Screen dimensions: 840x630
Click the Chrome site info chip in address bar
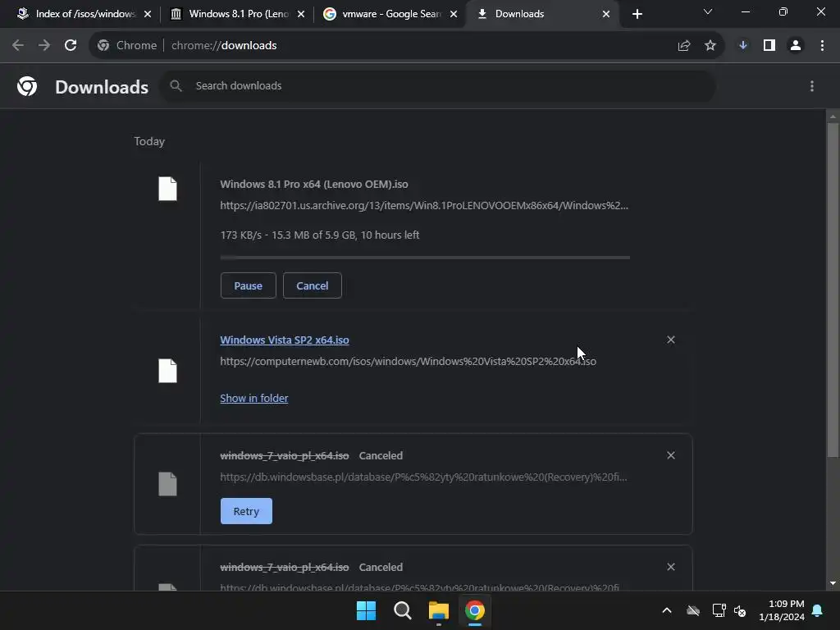pos(127,46)
